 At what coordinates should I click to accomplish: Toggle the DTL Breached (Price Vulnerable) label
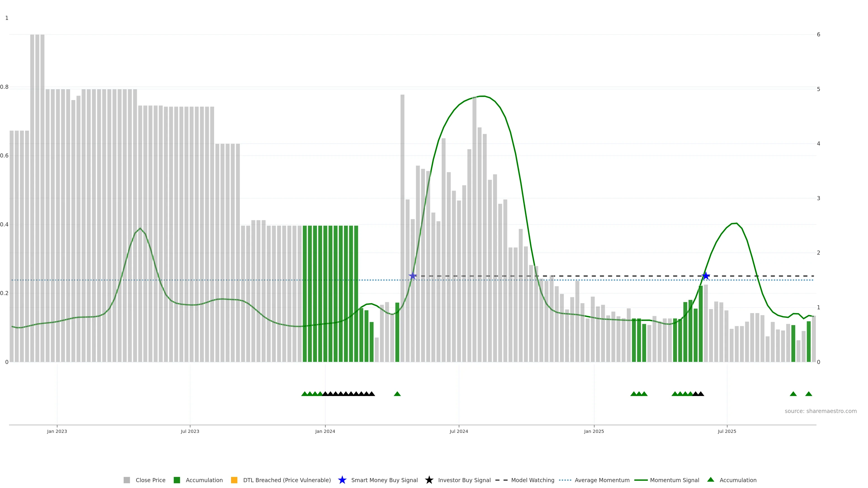point(287,480)
